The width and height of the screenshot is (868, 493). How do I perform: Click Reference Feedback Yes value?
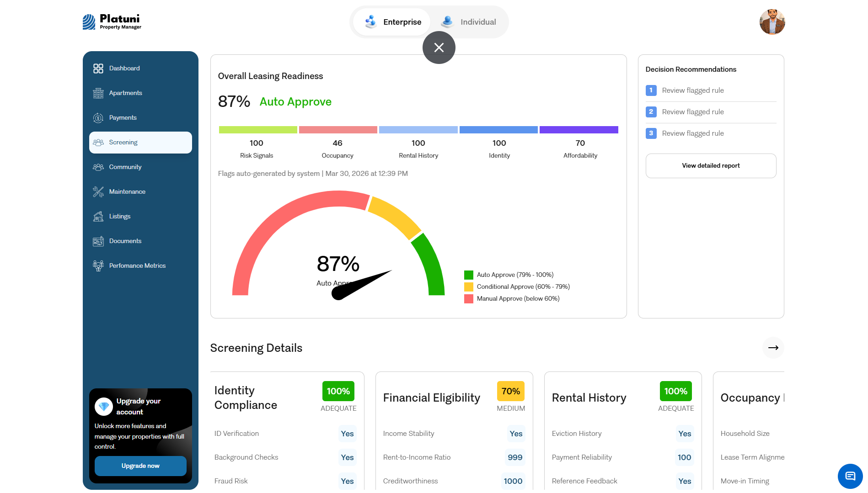(x=685, y=481)
